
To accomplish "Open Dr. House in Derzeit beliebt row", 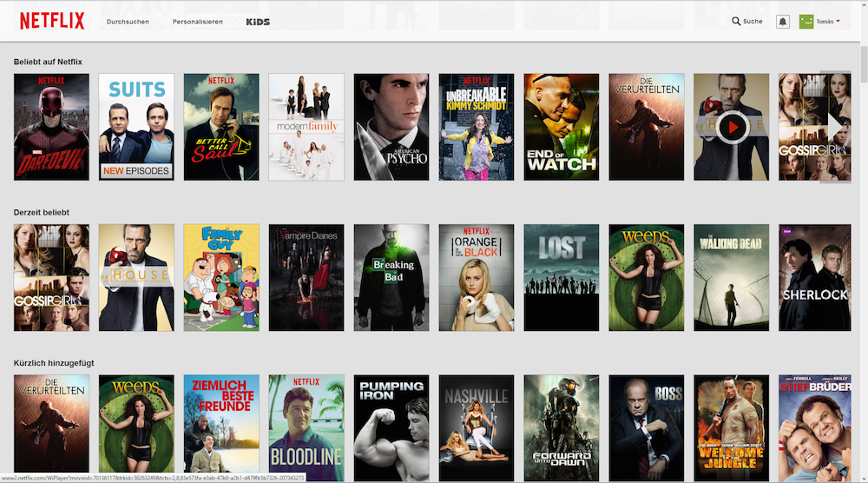I will 136,277.
